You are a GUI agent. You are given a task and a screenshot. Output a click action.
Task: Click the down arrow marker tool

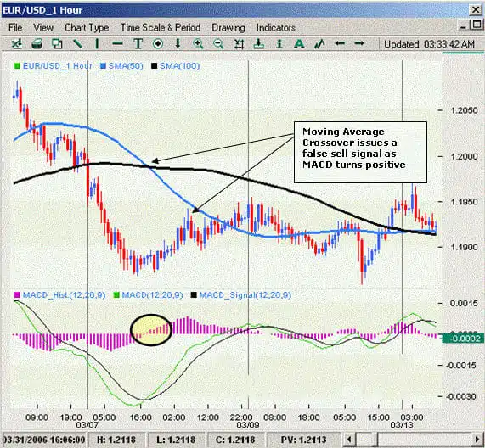tap(178, 43)
